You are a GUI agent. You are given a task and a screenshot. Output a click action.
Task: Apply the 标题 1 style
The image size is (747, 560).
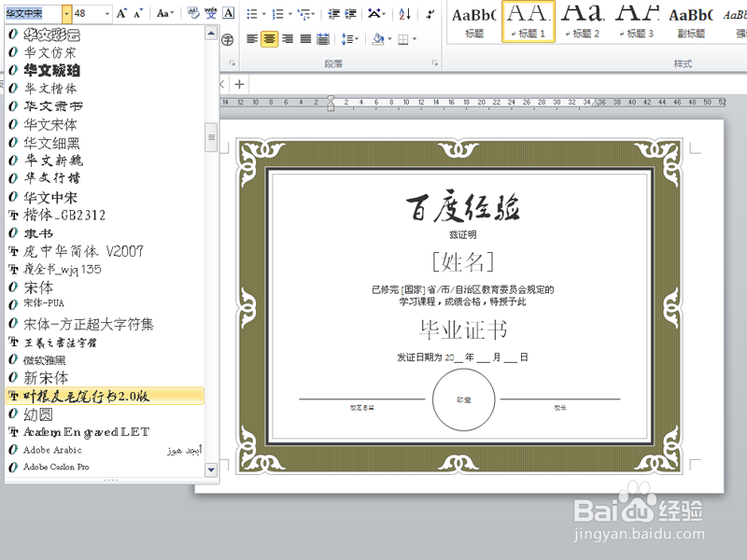coord(529,21)
